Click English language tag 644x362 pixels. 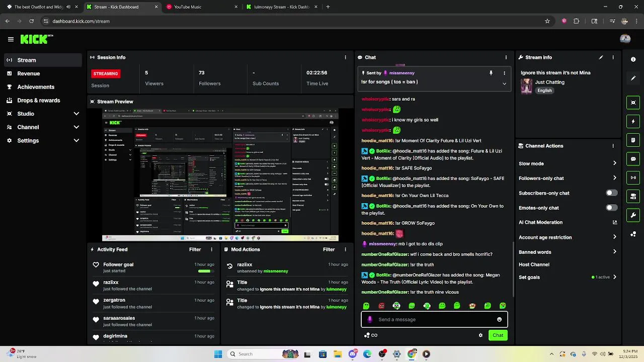(544, 90)
